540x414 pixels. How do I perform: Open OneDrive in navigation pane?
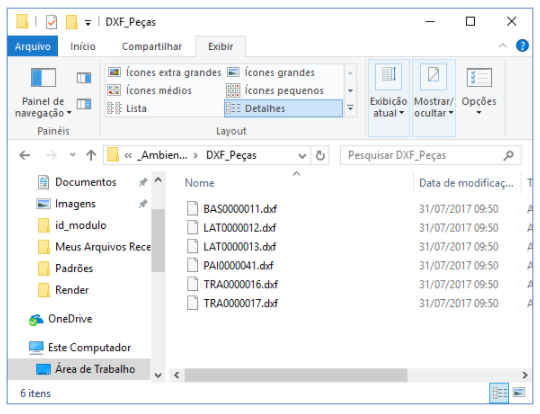(70, 319)
